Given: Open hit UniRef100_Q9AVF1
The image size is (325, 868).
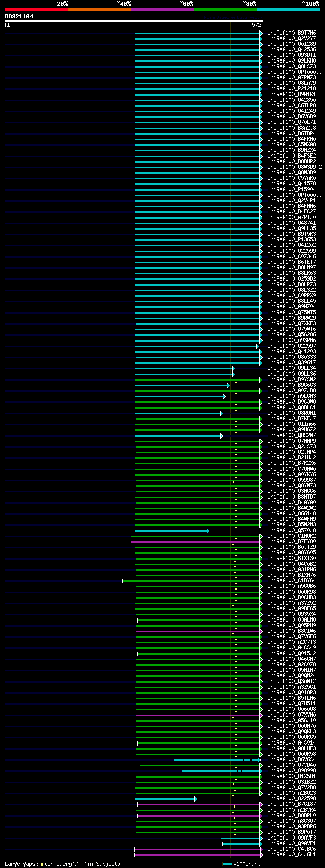Looking at the screenshot, I should pyautogui.click(x=291, y=844).
